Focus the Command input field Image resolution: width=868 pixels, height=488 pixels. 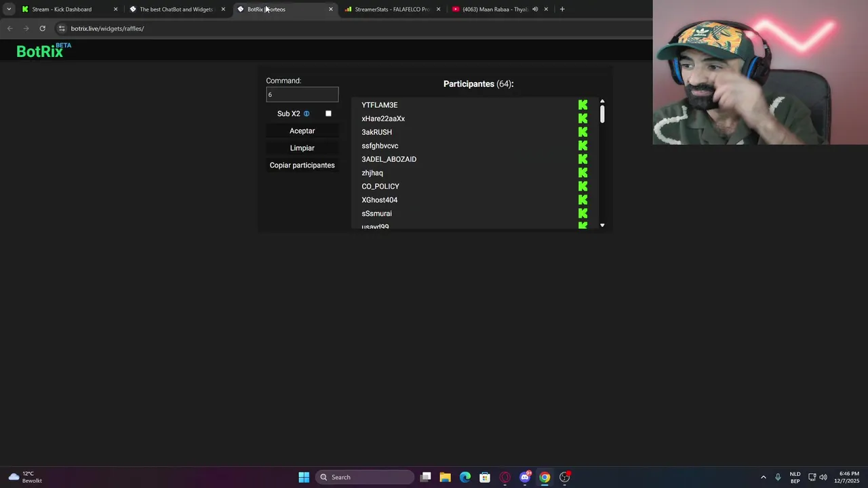pyautogui.click(x=302, y=94)
